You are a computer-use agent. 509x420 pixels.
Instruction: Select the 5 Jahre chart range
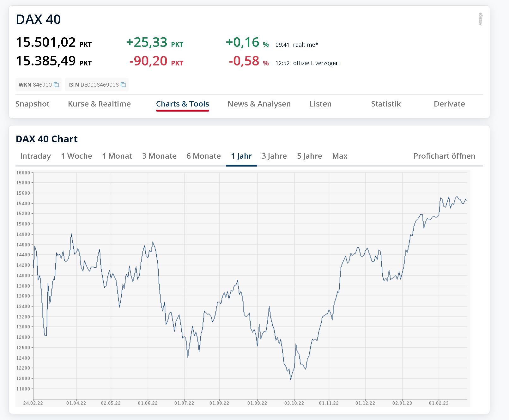310,156
